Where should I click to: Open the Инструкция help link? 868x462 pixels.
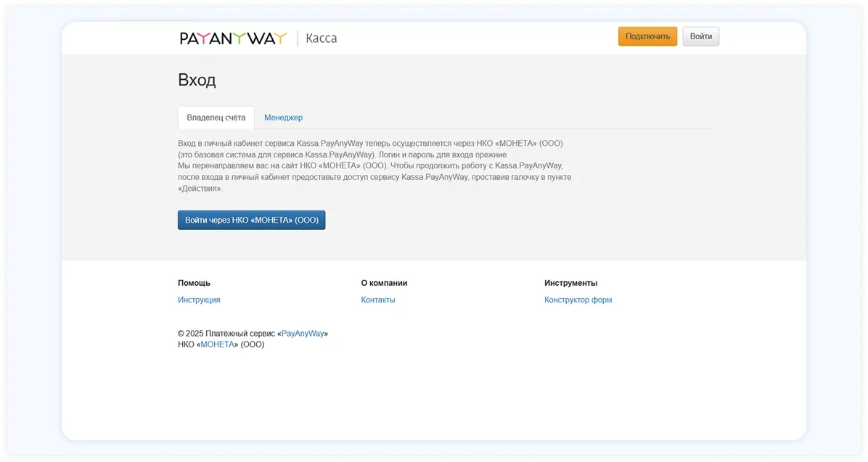tap(199, 300)
